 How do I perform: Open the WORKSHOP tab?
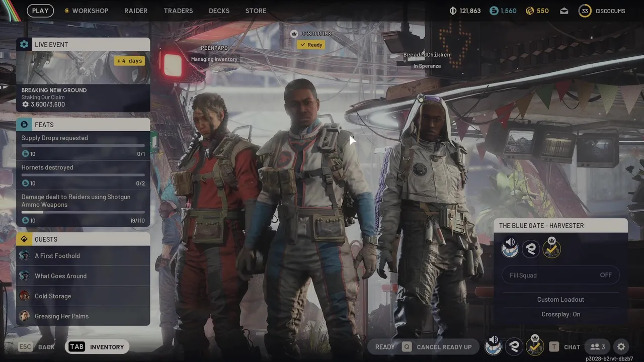[x=90, y=11]
